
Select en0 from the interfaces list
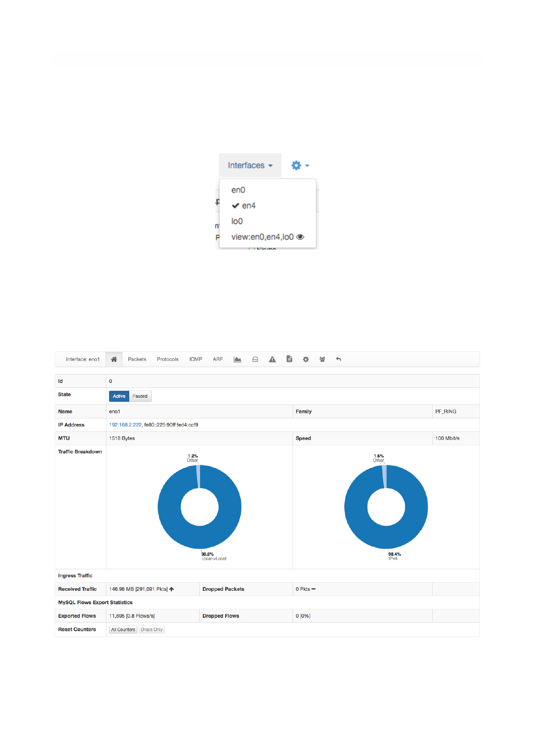(x=238, y=190)
